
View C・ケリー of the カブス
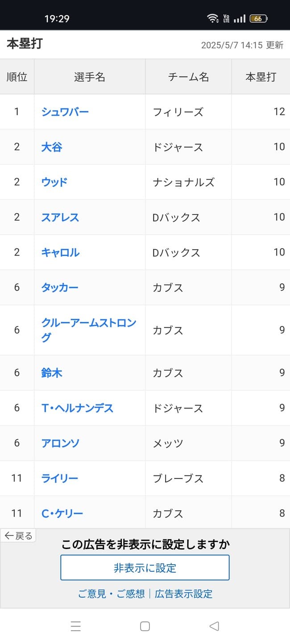coord(61,513)
